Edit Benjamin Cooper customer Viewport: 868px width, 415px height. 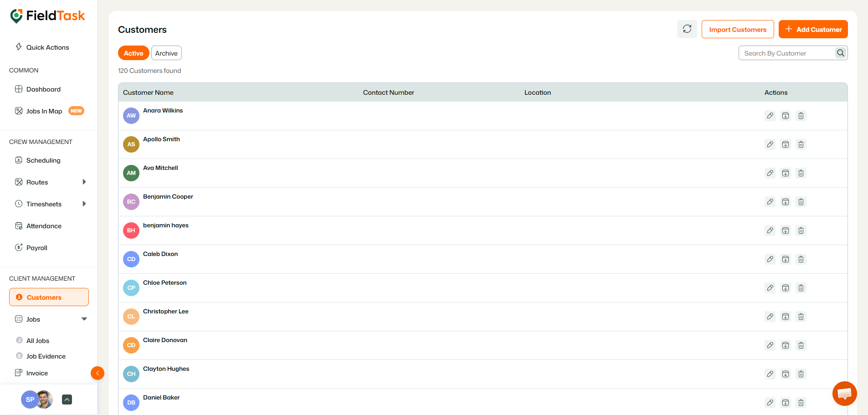770,202
